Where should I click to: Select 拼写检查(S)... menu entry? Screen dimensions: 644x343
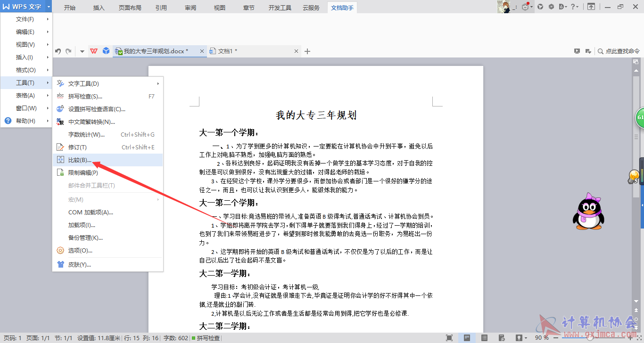(107, 97)
